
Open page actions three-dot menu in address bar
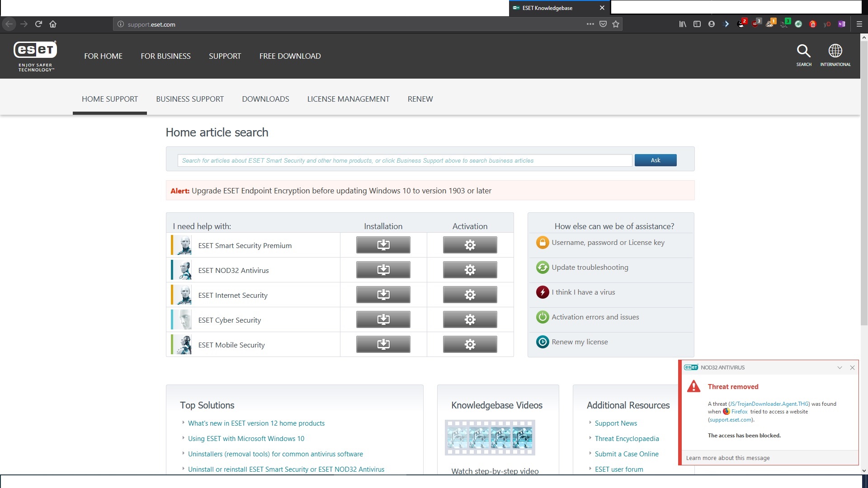590,24
